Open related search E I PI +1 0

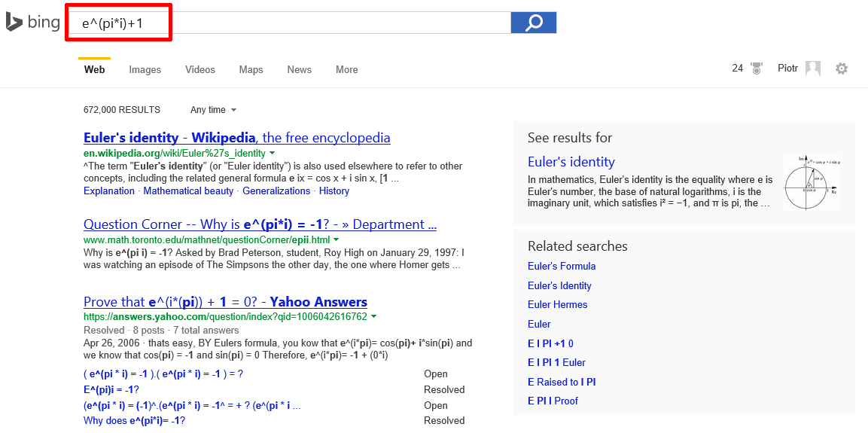click(x=551, y=343)
